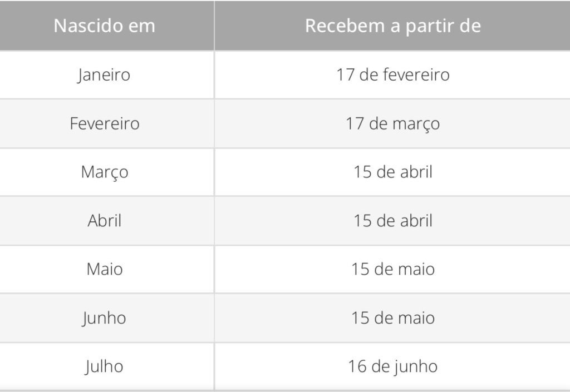
Task: Select the "17 de fevereiro" cell
Action: pyautogui.click(x=392, y=75)
